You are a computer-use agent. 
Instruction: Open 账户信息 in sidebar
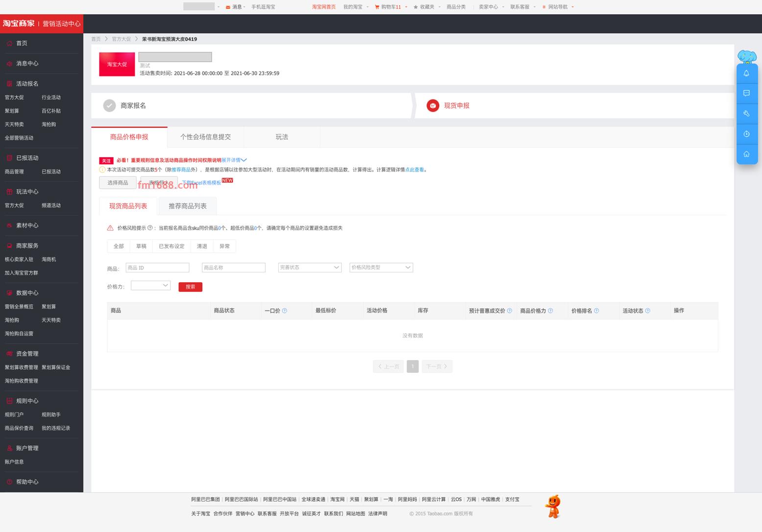pyautogui.click(x=14, y=462)
